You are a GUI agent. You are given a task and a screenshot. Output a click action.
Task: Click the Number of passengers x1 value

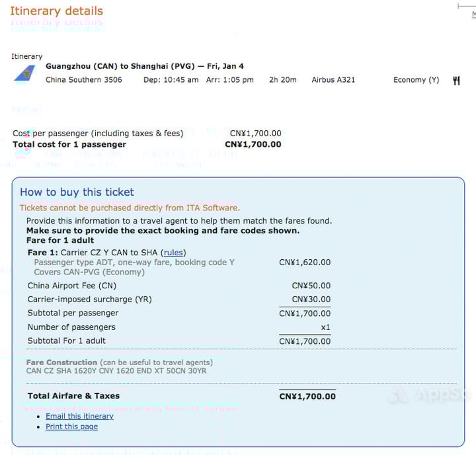pos(326,327)
